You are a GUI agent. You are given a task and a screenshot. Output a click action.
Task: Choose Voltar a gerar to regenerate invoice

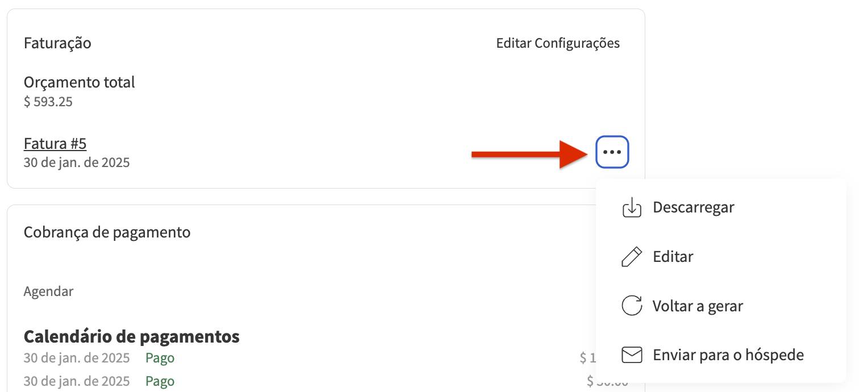(x=697, y=306)
